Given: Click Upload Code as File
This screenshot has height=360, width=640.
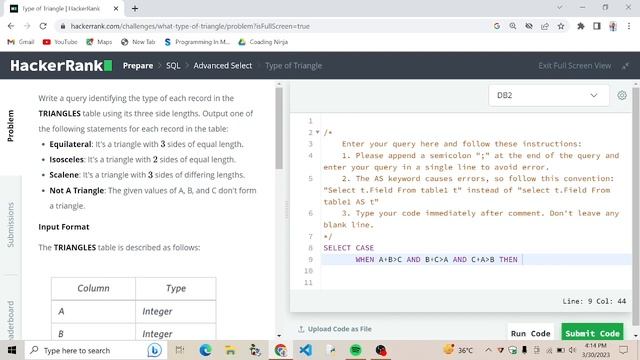Looking at the screenshot, I should (335, 329).
